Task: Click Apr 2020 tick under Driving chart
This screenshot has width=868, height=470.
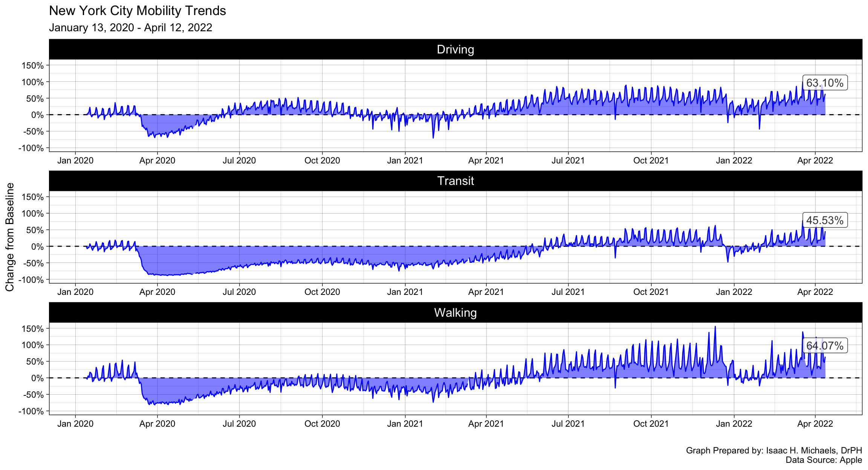Action: 157,161
